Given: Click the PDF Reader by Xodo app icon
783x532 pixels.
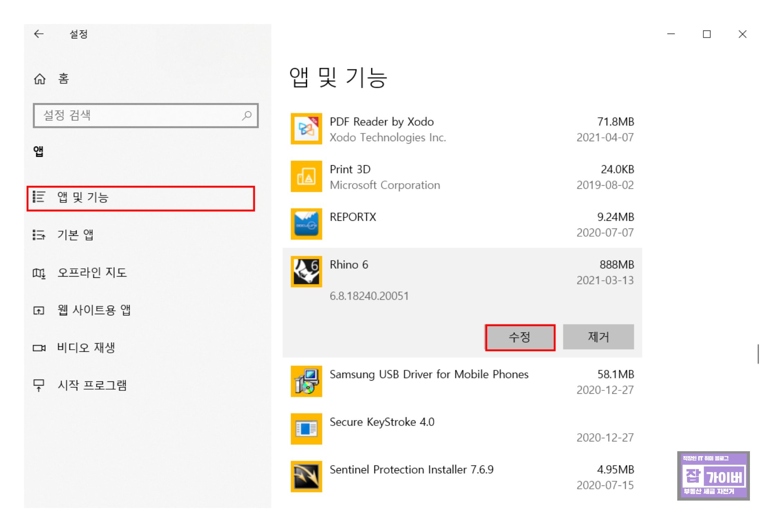Looking at the screenshot, I should (x=306, y=129).
